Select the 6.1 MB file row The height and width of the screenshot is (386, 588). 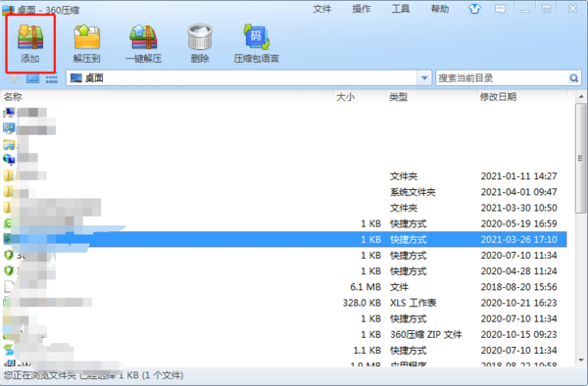(x=284, y=287)
